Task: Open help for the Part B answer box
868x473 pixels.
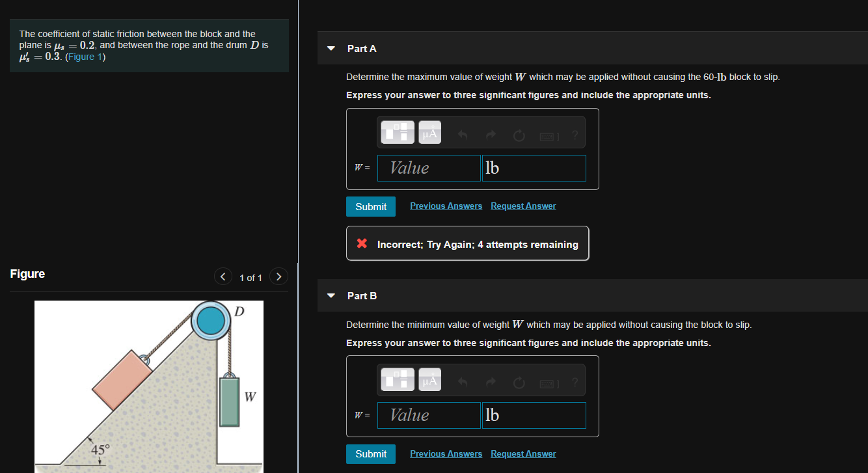Action: [575, 383]
